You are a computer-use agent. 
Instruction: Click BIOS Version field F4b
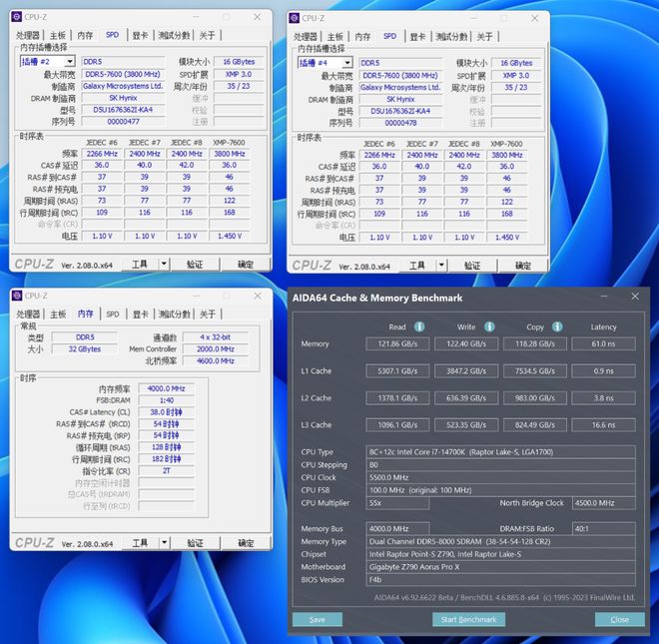pyautogui.click(x=500, y=580)
